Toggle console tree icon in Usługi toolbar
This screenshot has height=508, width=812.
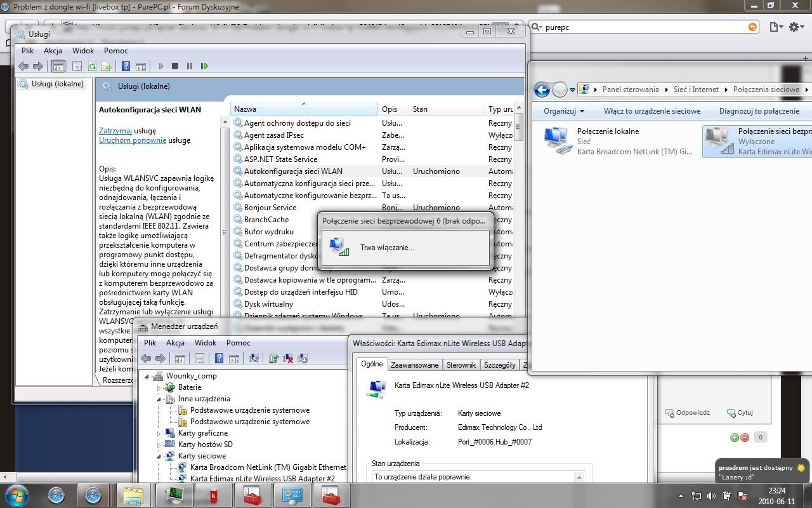pos(58,66)
